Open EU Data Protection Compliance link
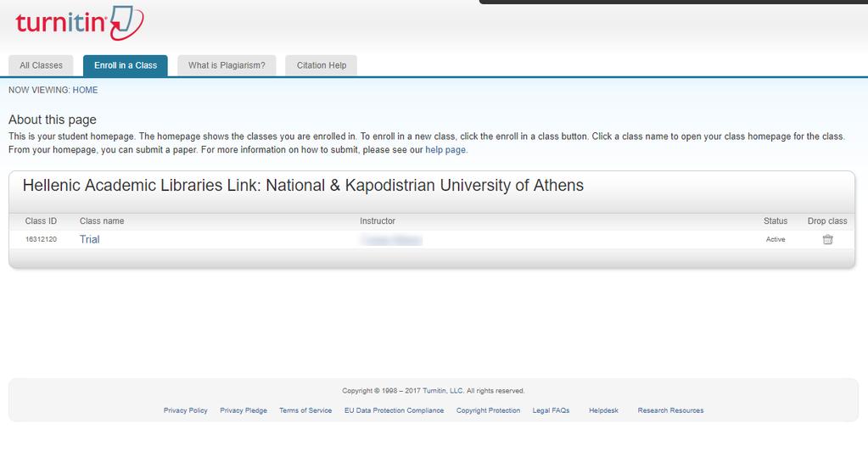The image size is (868, 474). click(395, 410)
